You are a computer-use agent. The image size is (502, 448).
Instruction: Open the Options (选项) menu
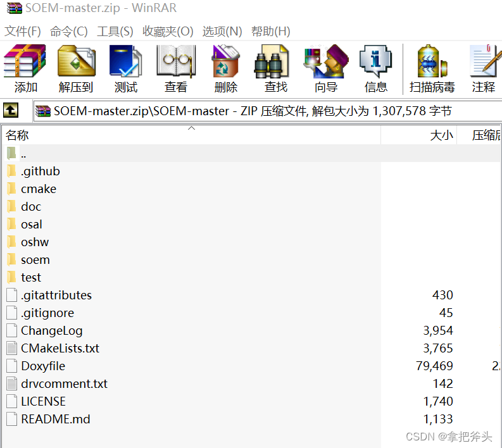point(222,32)
